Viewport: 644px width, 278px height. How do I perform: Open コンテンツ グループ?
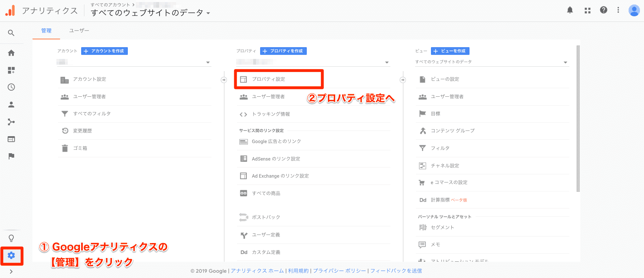point(452,131)
